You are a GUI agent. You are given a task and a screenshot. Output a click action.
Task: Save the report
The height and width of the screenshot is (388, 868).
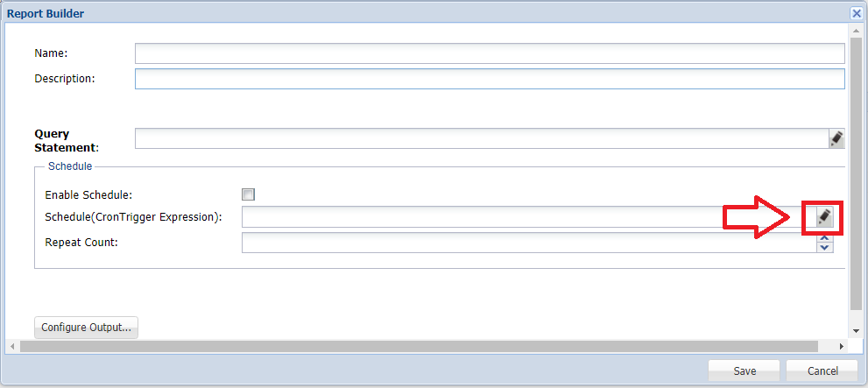click(745, 370)
